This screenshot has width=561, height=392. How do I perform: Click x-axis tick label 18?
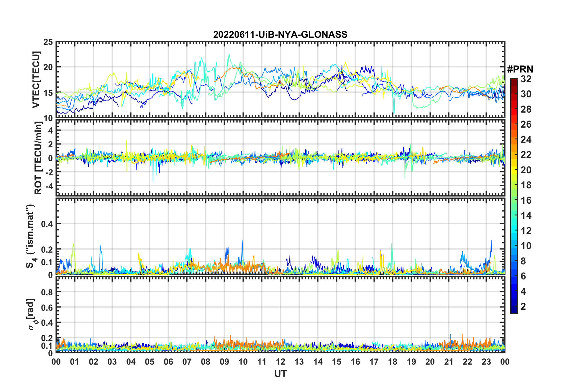393,362
